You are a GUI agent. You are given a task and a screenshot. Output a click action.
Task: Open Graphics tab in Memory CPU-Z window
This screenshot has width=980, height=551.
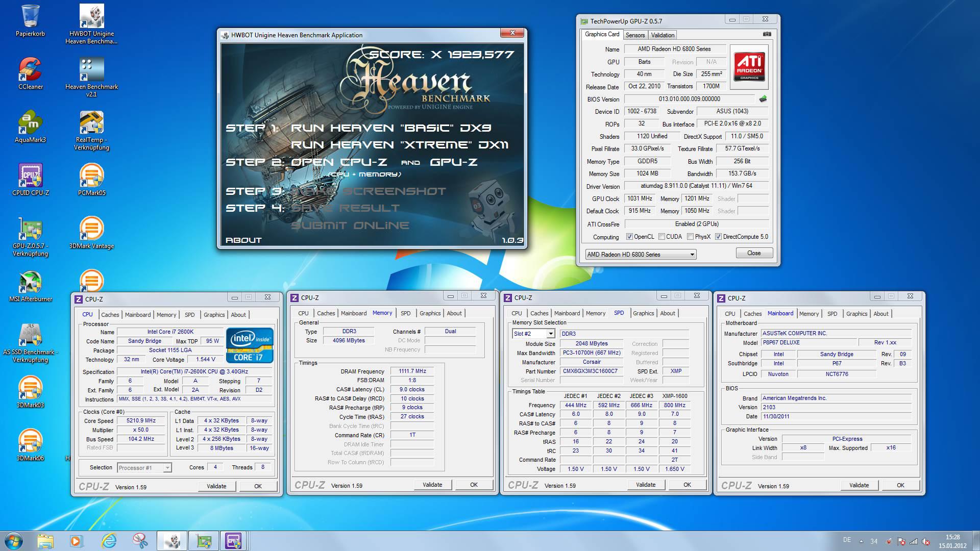coord(430,313)
